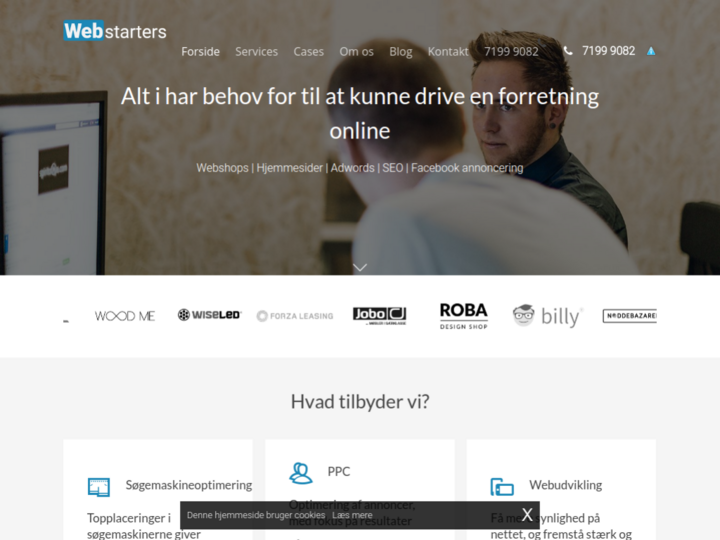Click the Webudvikling devices icon

[502, 487]
